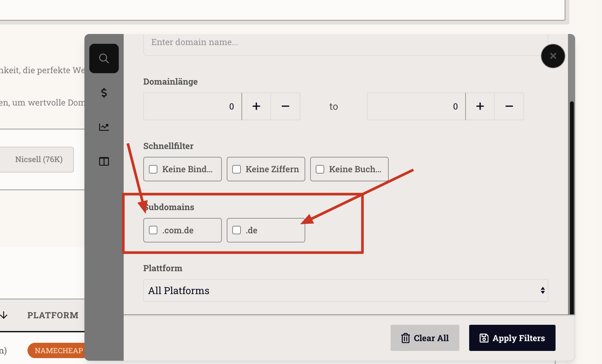This screenshot has height=364, width=602.
Task: Enable the Keine Ziffern checkbox
Action: [237, 169]
